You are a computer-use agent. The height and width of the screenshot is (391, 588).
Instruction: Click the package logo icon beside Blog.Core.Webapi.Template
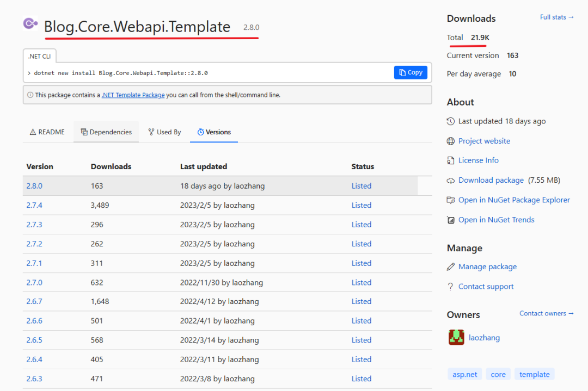pyautogui.click(x=30, y=23)
